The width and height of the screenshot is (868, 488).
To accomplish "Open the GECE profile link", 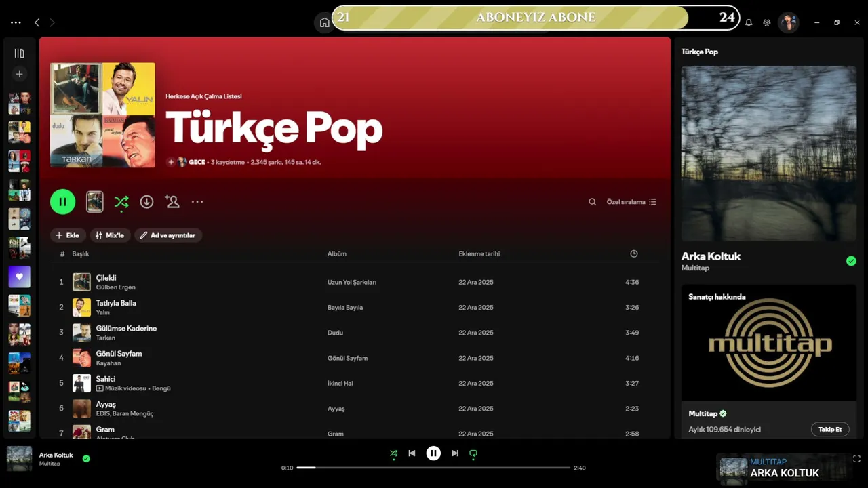I will pos(197,162).
